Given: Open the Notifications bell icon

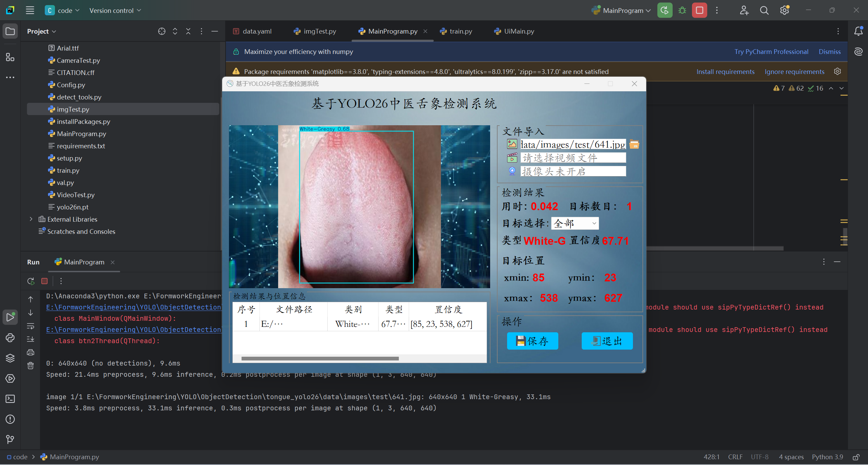Looking at the screenshot, I should coord(858,31).
